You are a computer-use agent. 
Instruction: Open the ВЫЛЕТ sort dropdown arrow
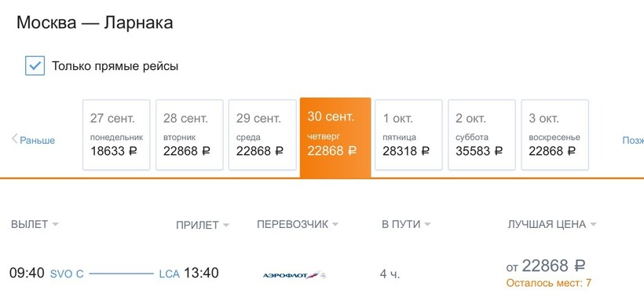click(56, 225)
